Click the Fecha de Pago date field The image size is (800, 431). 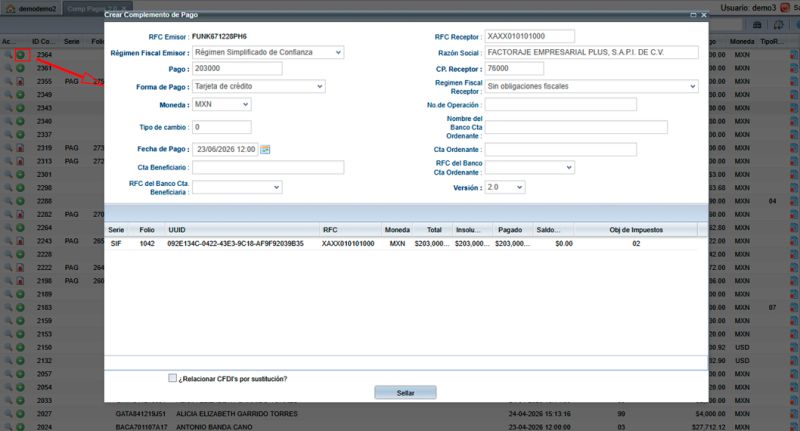point(226,149)
